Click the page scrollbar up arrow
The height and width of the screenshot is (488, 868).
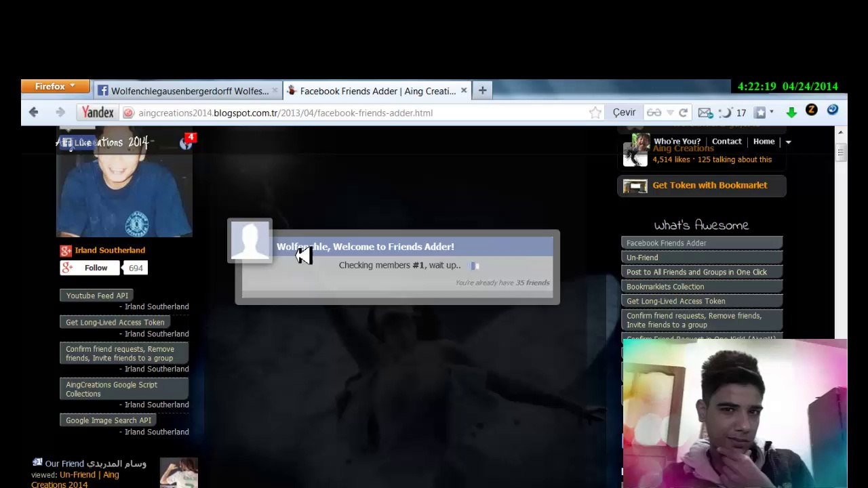click(x=840, y=132)
